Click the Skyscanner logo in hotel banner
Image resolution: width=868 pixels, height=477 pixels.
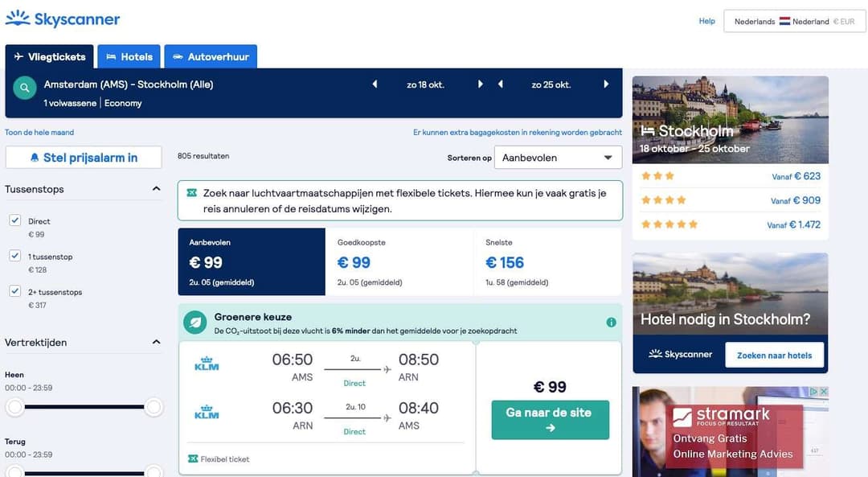pyautogui.click(x=681, y=354)
